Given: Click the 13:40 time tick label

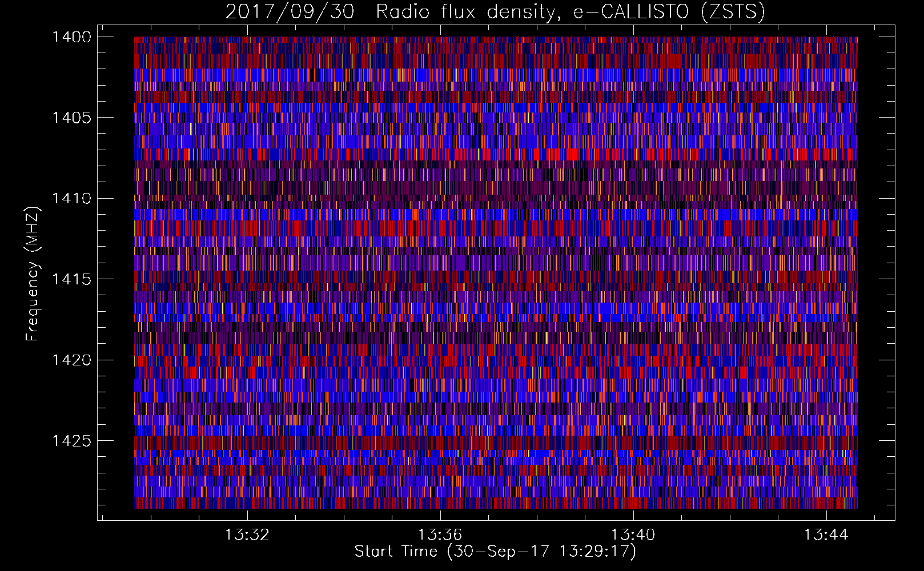Looking at the screenshot, I should [633, 535].
